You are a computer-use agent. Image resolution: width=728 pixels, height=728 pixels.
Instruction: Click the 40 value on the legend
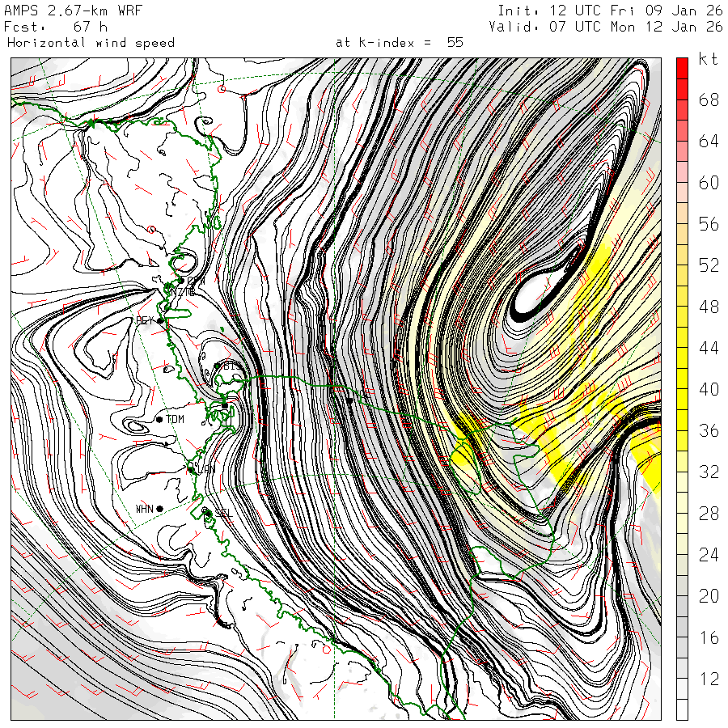pos(709,390)
